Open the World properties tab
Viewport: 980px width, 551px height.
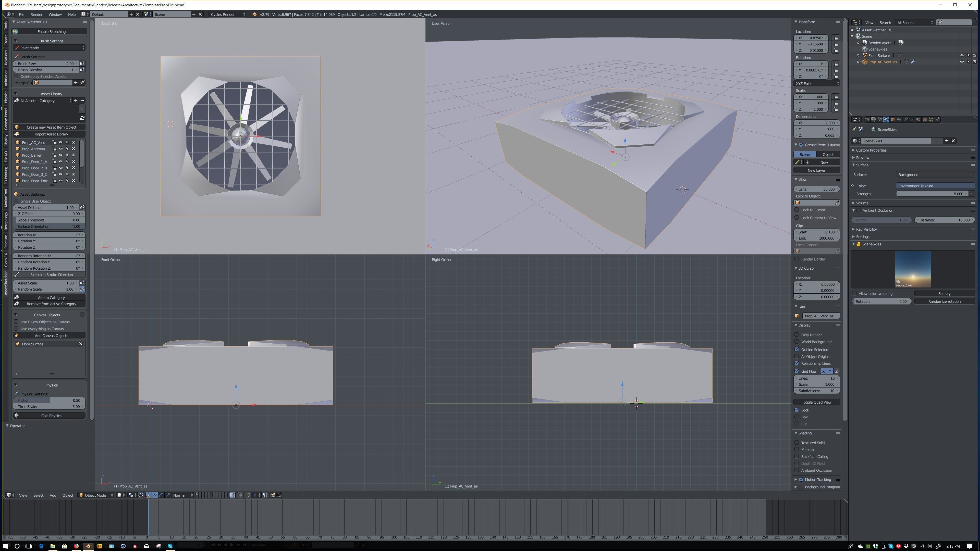[x=886, y=119]
